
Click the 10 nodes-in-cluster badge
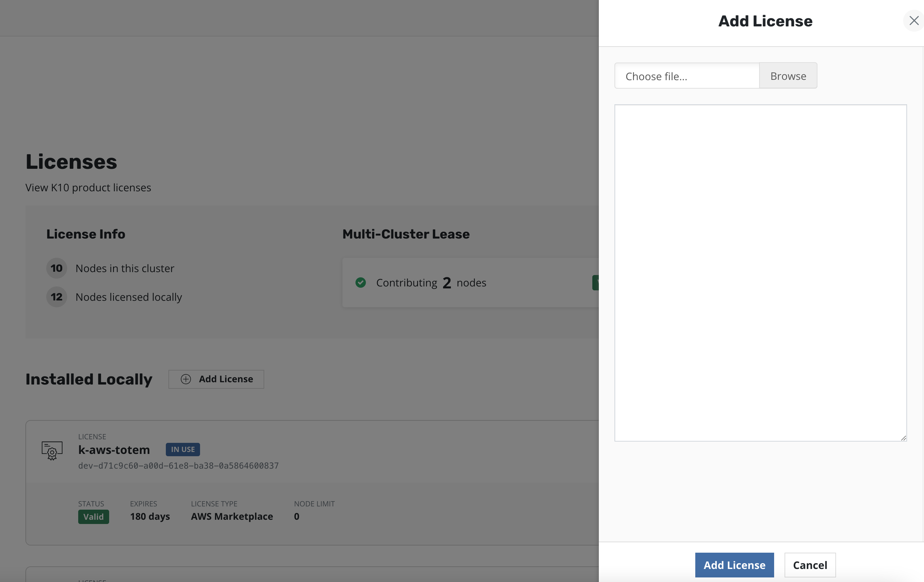[56, 268]
